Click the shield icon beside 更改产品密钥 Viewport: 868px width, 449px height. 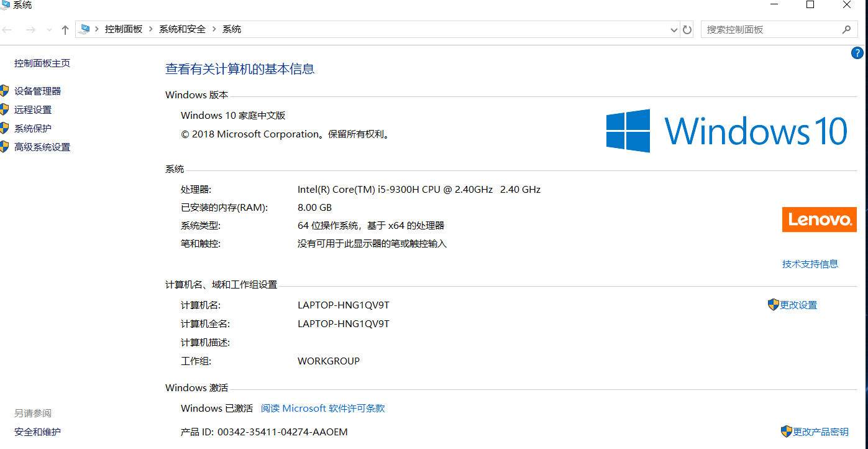(x=787, y=432)
